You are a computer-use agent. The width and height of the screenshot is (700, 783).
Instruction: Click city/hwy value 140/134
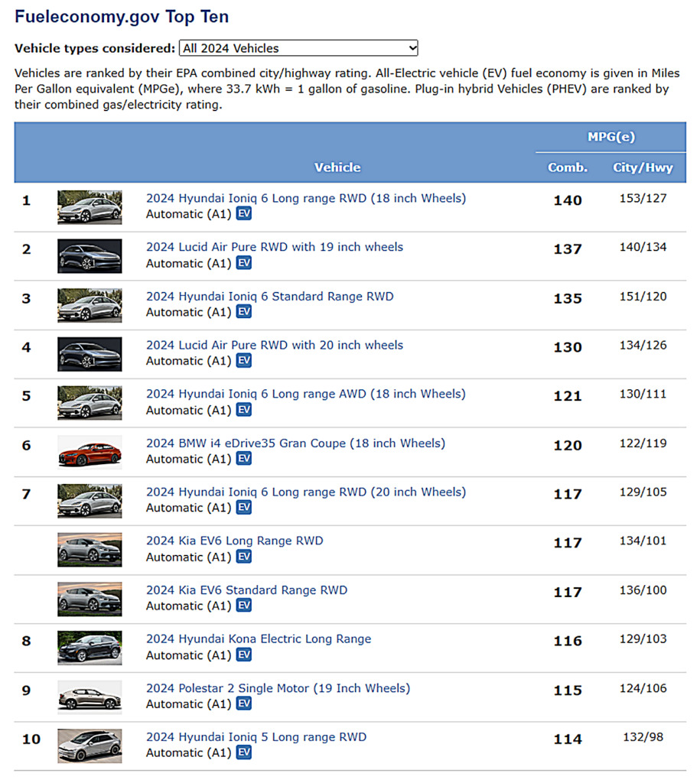coord(643,247)
